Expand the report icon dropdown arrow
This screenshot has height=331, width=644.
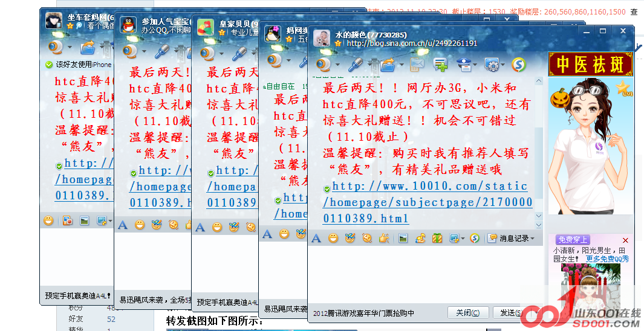(x=476, y=65)
